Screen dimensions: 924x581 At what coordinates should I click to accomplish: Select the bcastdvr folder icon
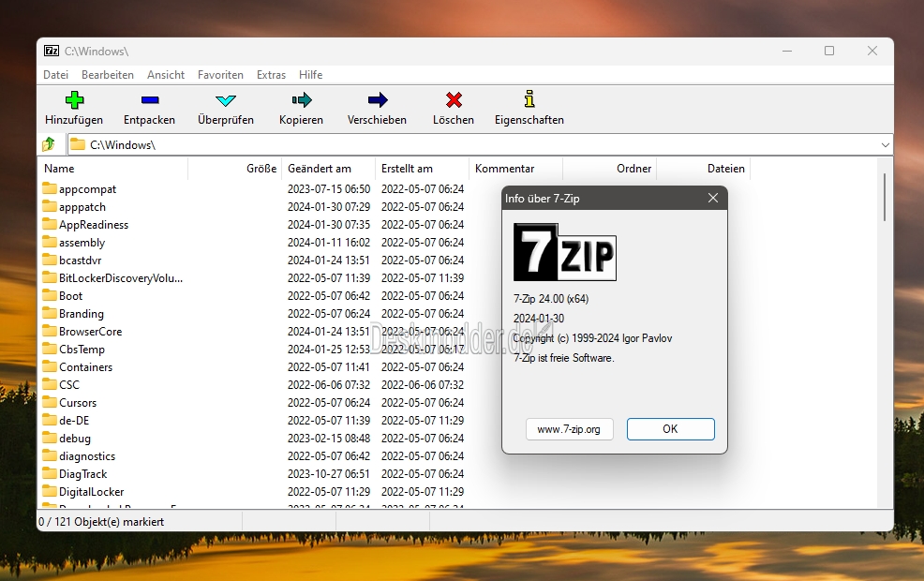50,260
